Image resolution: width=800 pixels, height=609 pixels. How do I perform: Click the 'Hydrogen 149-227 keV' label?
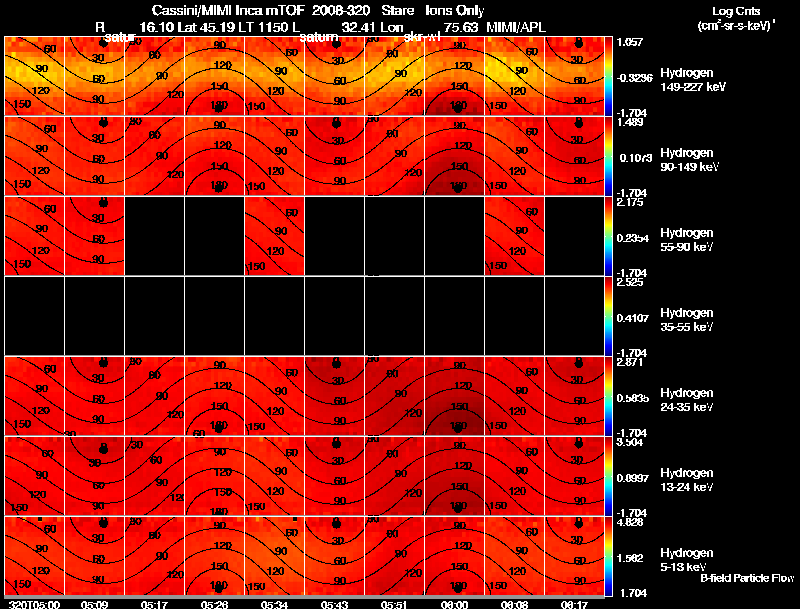(x=693, y=80)
